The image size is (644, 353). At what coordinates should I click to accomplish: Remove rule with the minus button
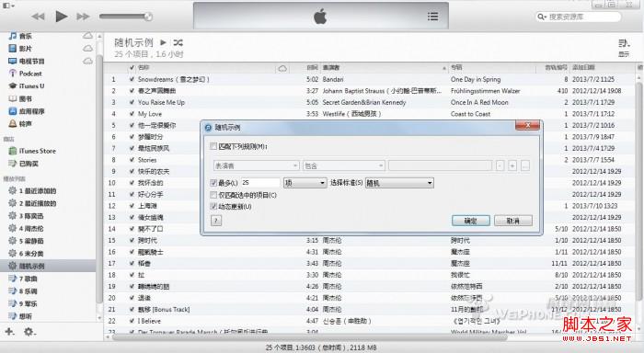point(500,165)
